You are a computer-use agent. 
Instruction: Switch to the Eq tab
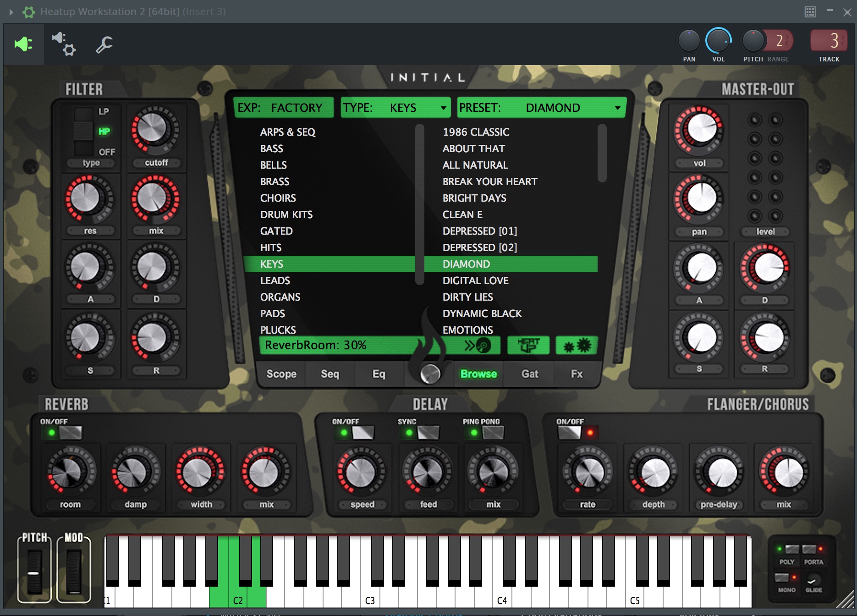click(x=379, y=374)
